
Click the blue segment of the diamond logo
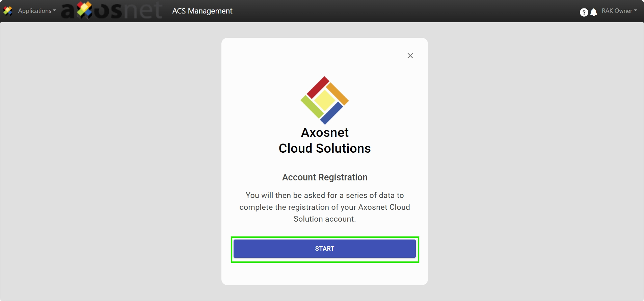click(331, 113)
